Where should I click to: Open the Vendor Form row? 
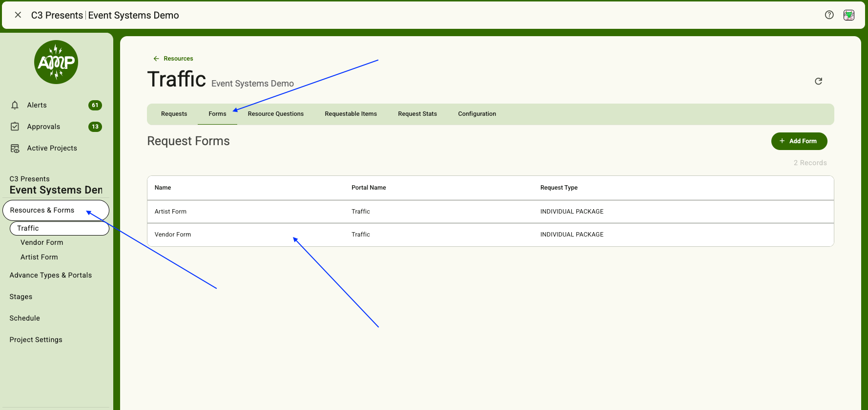pos(491,235)
